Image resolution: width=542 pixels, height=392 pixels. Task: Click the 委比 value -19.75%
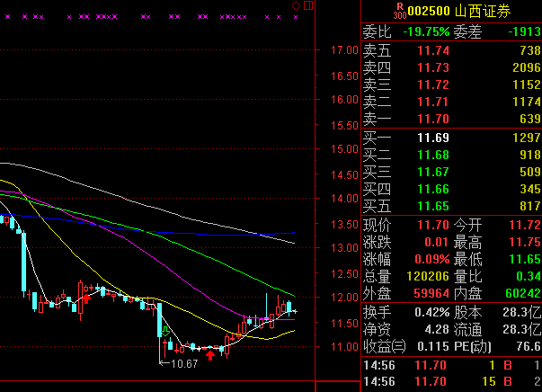[426, 31]
